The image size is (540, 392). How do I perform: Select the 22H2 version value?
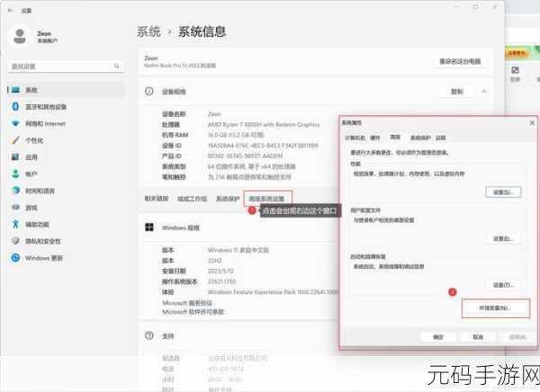[x=214, y=261]
